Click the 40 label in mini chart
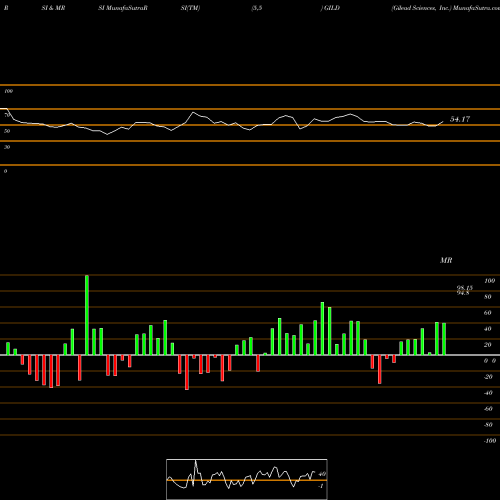The height and width of the screenshot is (500, 500). click(x=322, y=474)
